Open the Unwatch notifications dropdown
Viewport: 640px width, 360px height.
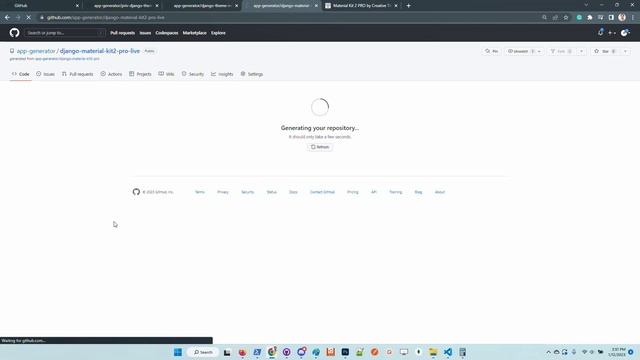(524, 51)
